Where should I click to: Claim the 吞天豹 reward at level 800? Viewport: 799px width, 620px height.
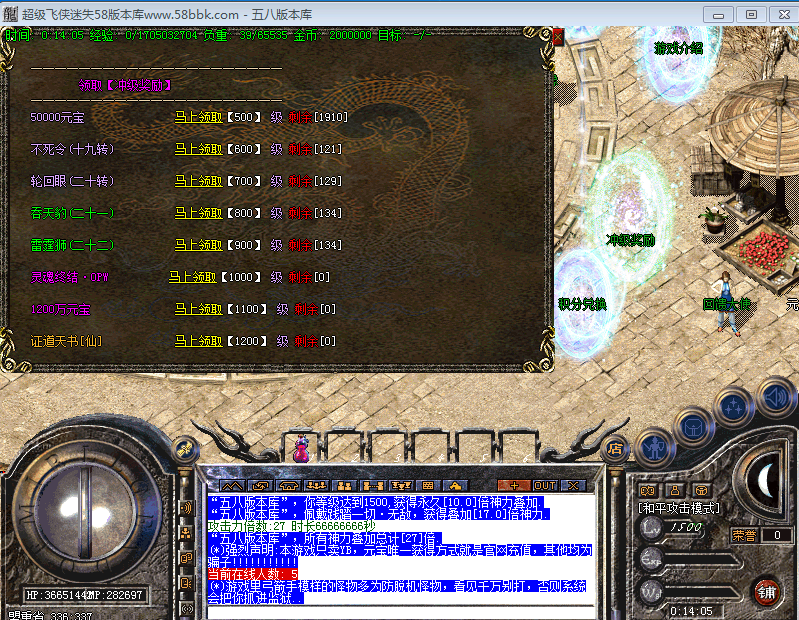tap(198, 213)
